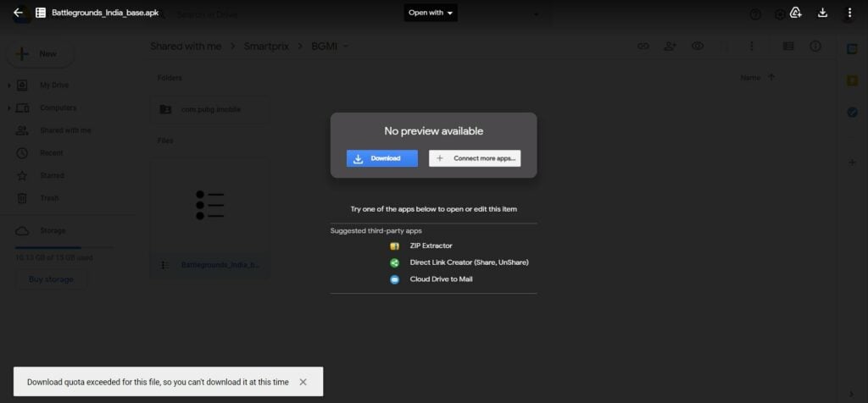The height and width of the screenshot is (403, 868).
Task: Click the share/add person icon
Action: pos(670,47)
